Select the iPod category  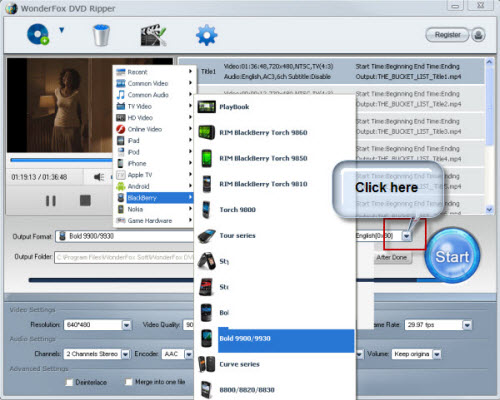(154, 152)
